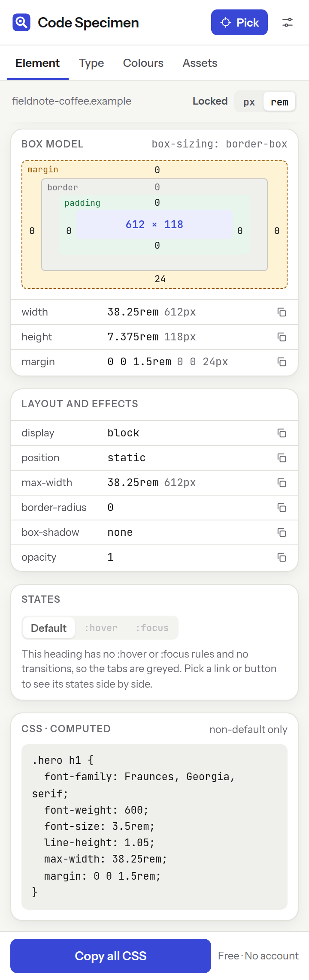309x980 pixels.
Task: Click the font-size: 3.5rem line
Action: [99, 827]
